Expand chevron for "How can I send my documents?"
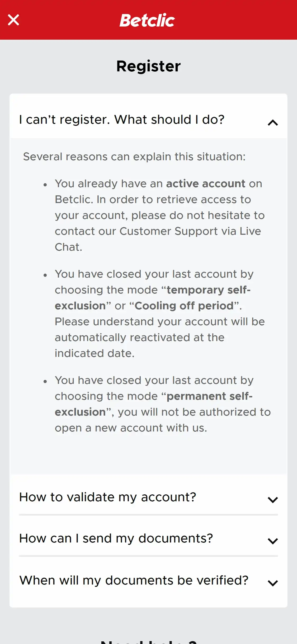Viewport: 297px width, 644px height. 273,541
